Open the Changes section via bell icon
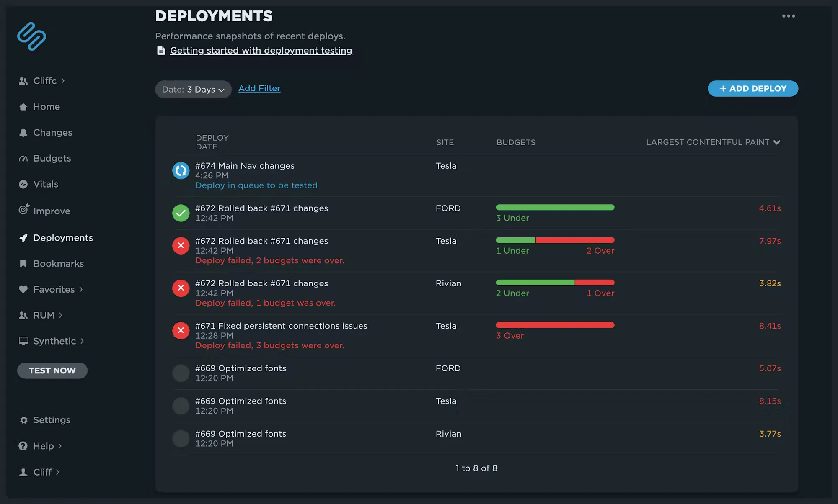 pyautogui.click(x=23, y=132)
